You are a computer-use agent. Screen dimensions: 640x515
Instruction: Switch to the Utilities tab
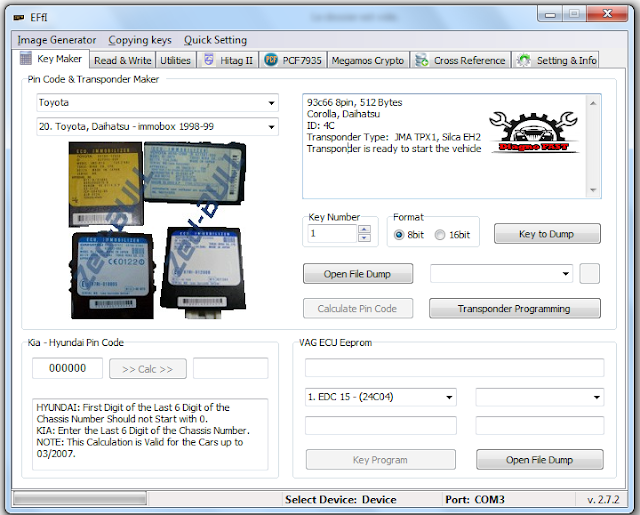[175, 60]
